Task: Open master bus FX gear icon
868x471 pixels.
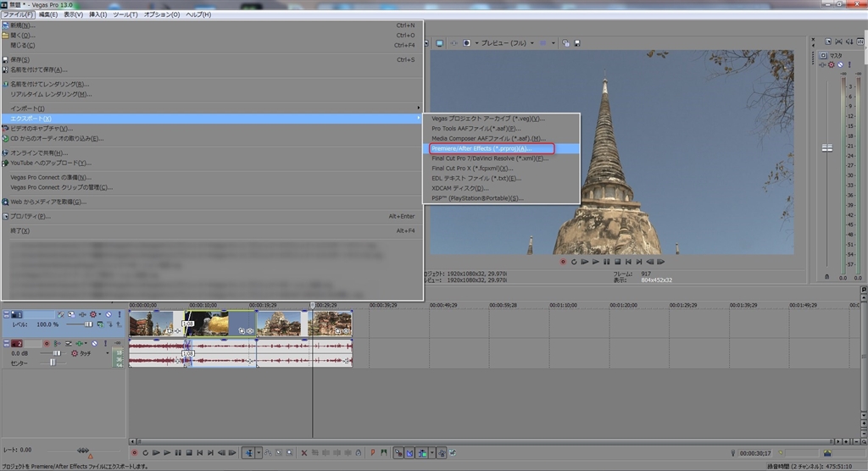Action: (831, 65)
